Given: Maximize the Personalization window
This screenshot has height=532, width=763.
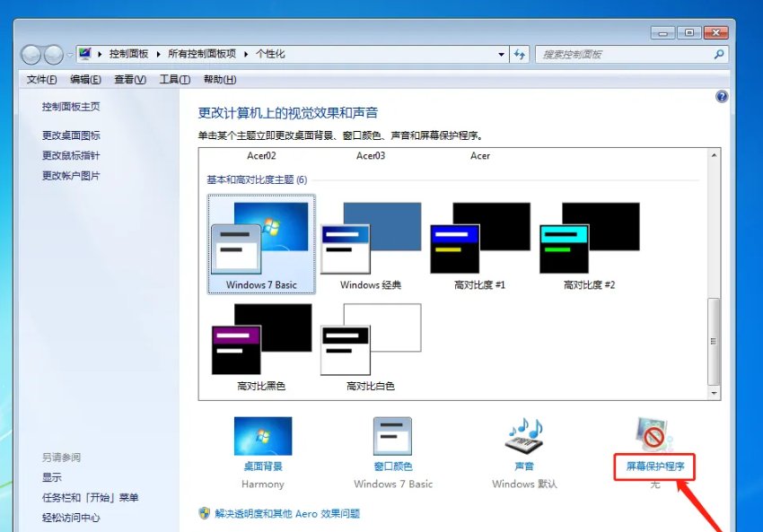Looking at the screenshot, I should [x=689, y=32].
